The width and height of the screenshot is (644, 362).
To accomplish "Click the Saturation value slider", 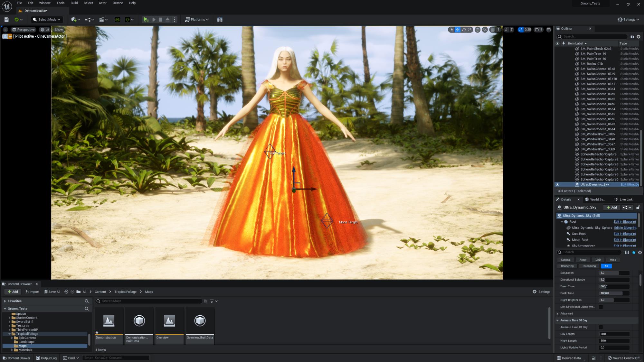I will click(x=614, y=273).
